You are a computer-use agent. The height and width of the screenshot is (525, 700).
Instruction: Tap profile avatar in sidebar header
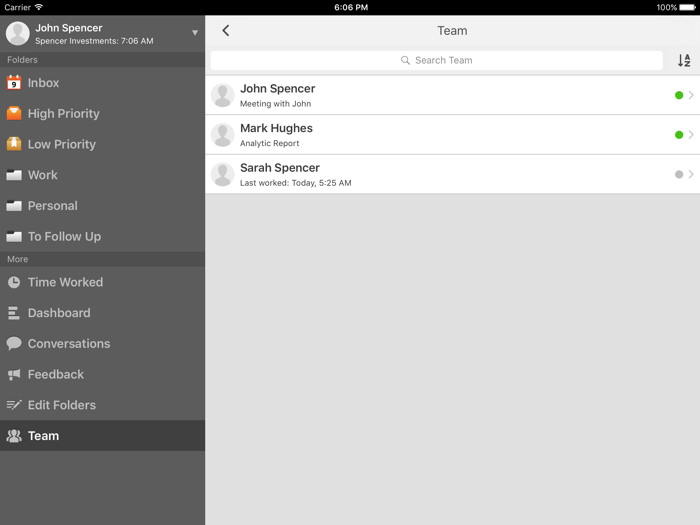click(18, 33)
